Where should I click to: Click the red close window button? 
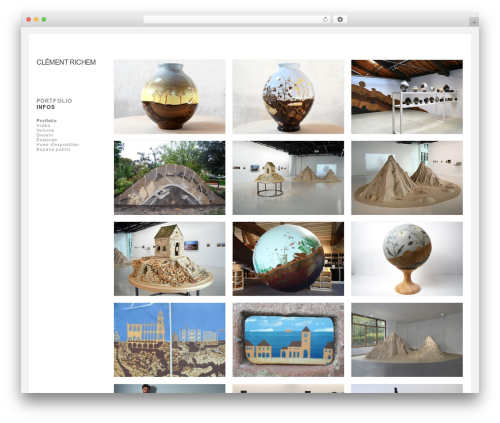pyautogui.click(x=29, y=19)
